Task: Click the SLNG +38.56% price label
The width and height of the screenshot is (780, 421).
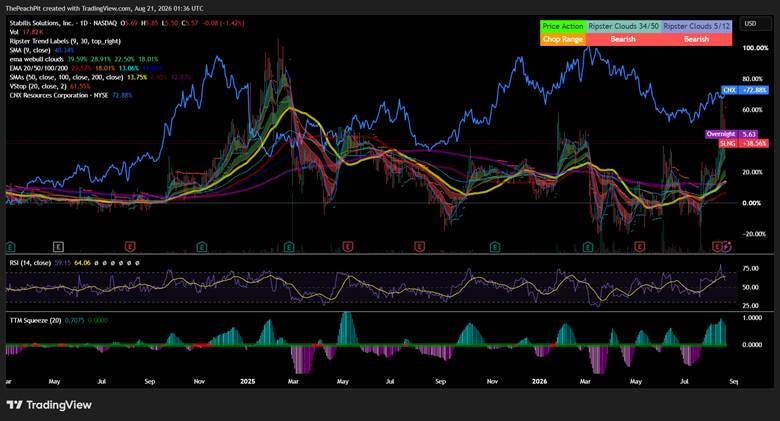Action: (x=743, y=143)
